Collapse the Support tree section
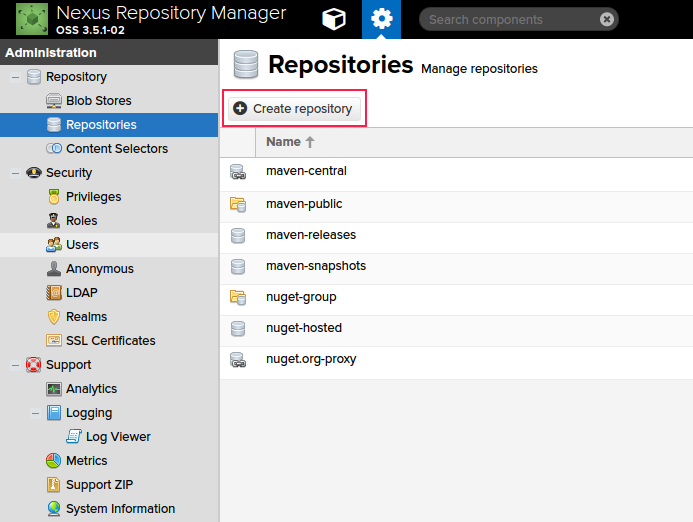This screenshot has height=522, width=693. (x=15, y=365)
